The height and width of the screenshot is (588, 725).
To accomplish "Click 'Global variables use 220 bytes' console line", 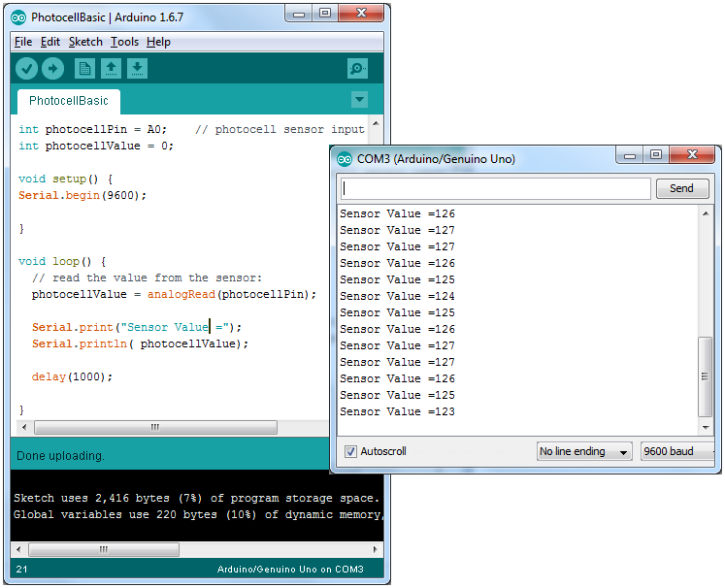I will click(x=198, y=514).
